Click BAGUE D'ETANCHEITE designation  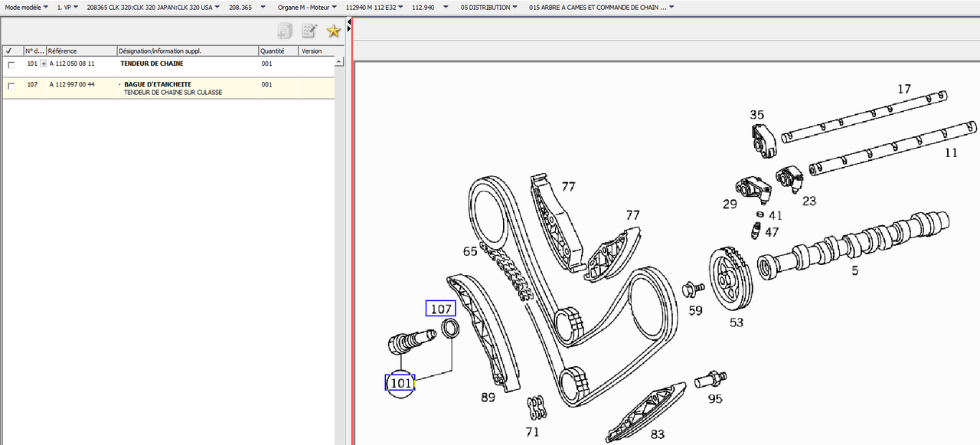(x=158, y=84)
